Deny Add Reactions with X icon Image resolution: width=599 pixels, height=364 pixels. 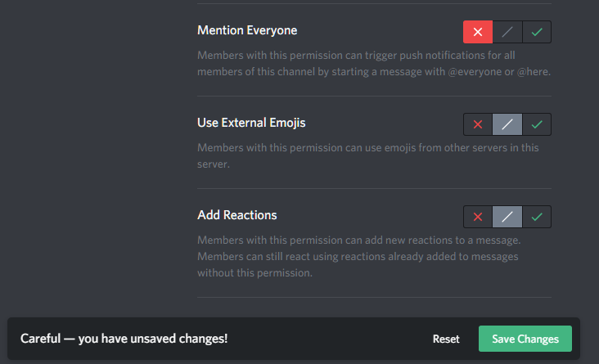coord(478,217)
